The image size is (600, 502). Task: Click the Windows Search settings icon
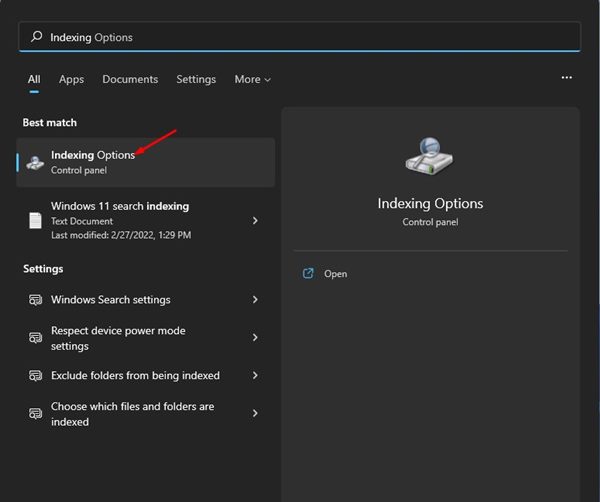tap(35, 300)
